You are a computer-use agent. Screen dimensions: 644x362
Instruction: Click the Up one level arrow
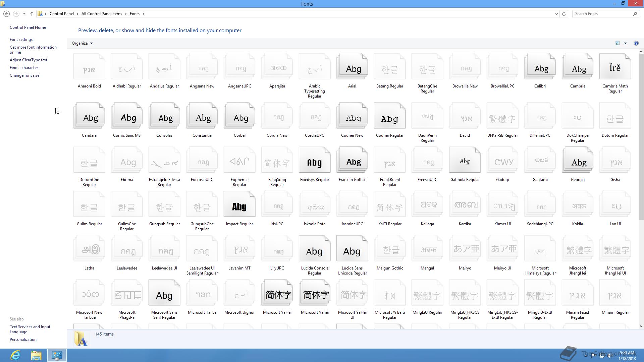coord(32,14)
